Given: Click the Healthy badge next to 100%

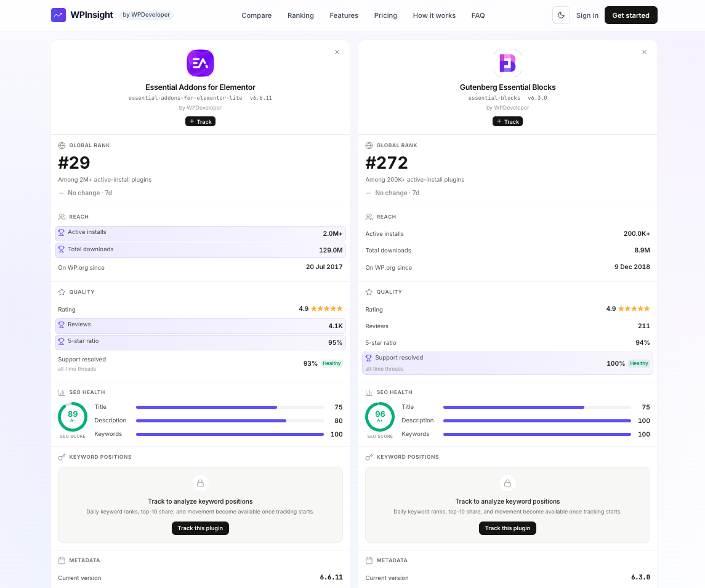Looking at the screenshot, I should 639,363.
